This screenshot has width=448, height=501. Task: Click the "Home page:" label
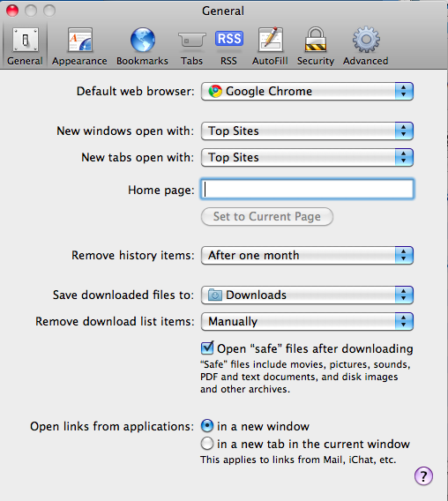(x=161, y=191)
